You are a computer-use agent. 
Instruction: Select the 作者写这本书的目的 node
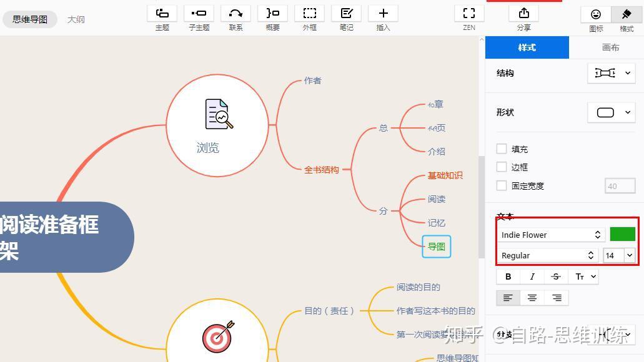(435, 311)
